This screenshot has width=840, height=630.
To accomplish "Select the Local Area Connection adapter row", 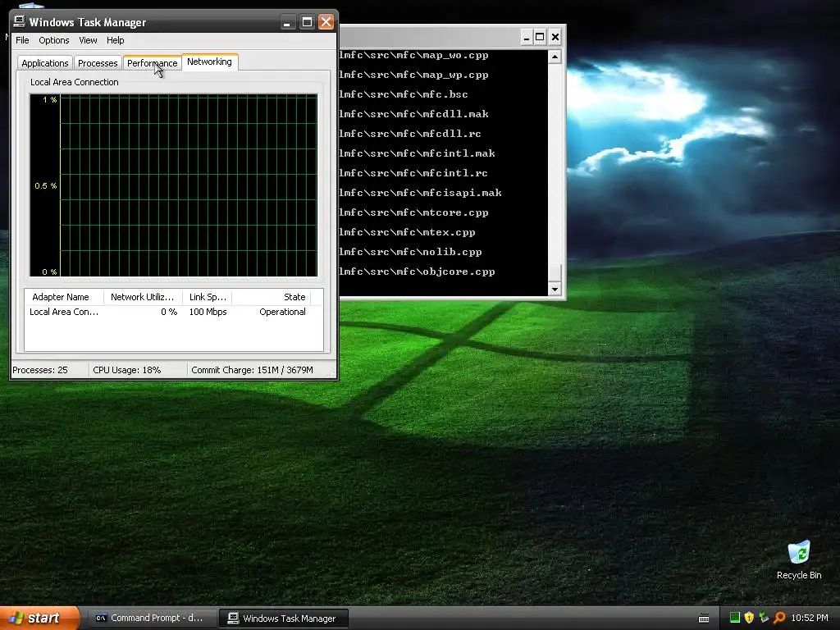I will (x=174, y=312).
